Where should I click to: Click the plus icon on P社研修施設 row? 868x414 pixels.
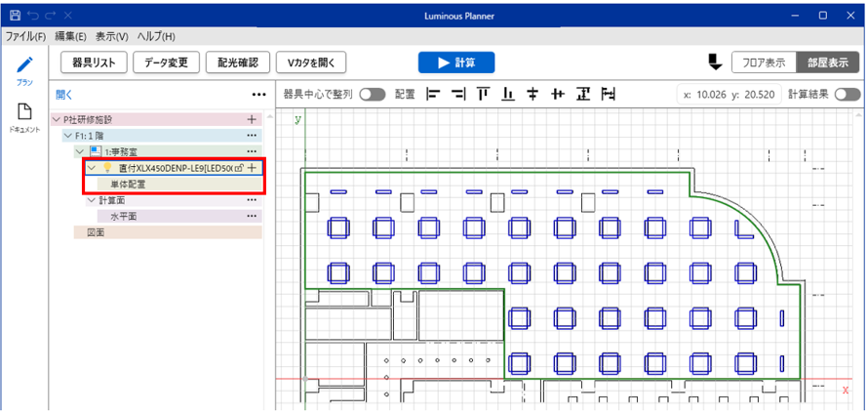[x=252, y=119]
